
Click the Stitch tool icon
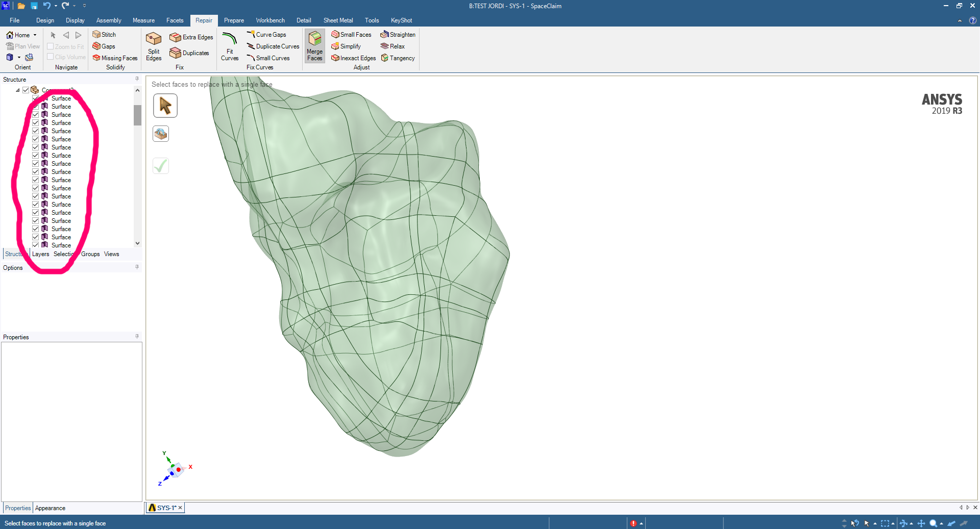pyautogui.click(x=96, y=35)
